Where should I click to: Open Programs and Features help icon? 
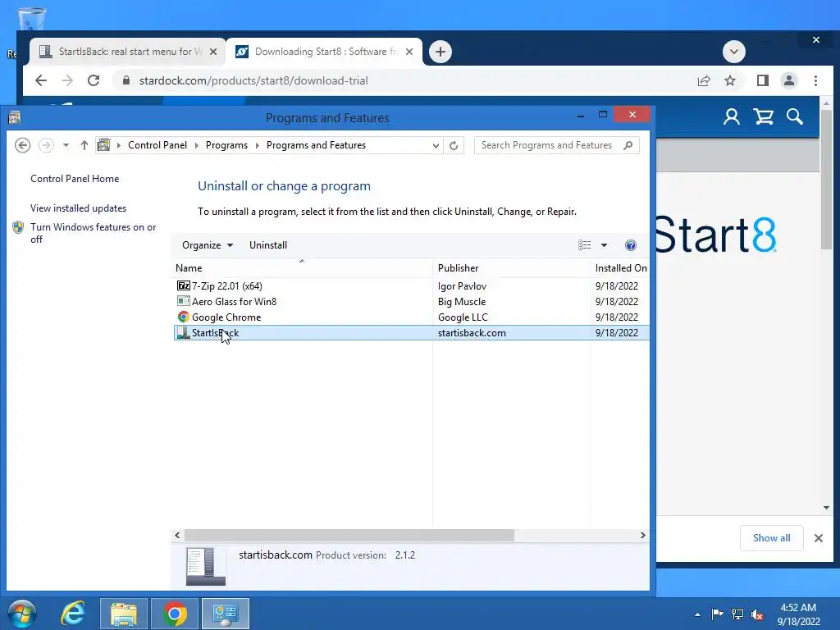coord(631,245)
